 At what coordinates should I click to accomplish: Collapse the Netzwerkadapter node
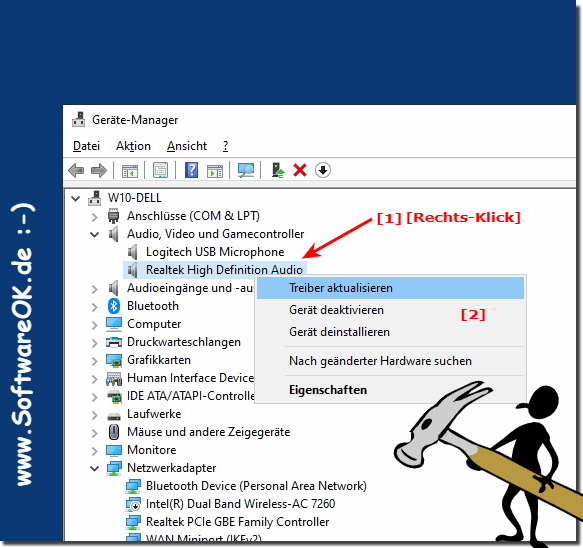(x=95, y=468)
